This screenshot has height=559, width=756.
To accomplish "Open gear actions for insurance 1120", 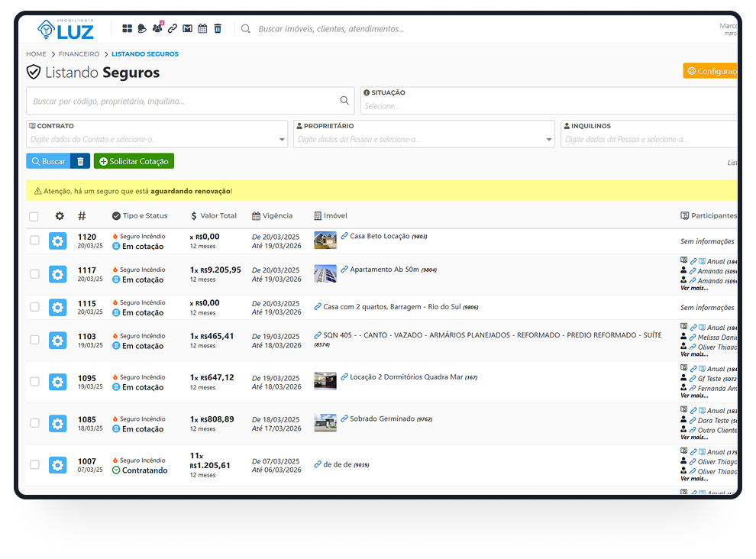I will pyautogui.click(x=57, y=241).
